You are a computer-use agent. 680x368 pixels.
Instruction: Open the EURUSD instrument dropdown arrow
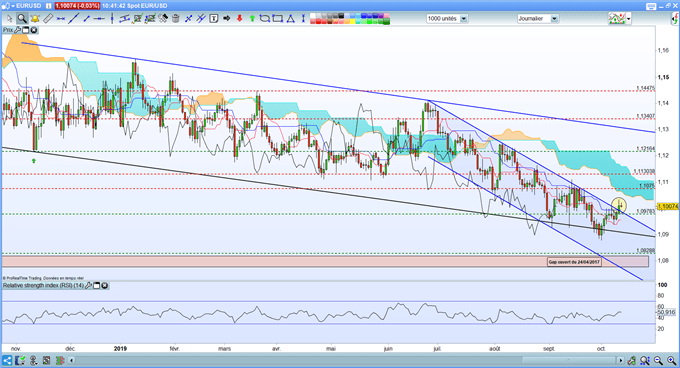(x=13, y=6)
